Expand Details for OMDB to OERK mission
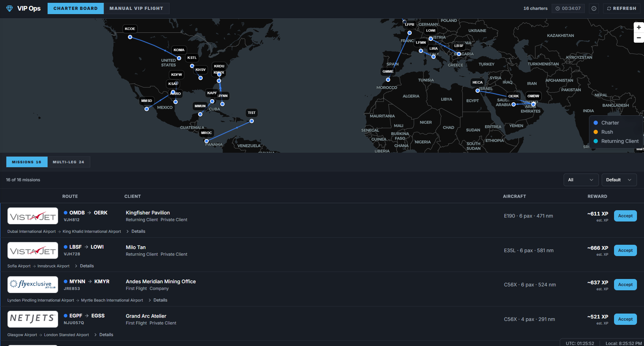The height and width of the screenshot is (346, 644). 136,231
